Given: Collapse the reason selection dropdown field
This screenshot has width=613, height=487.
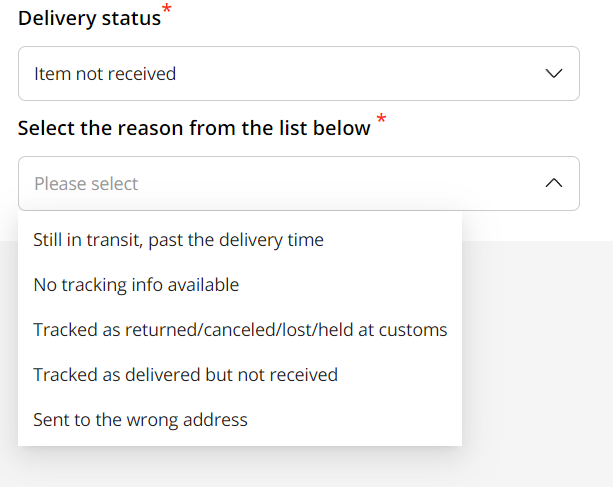Looking at the screenshot, I should click(x=298, y=183).
